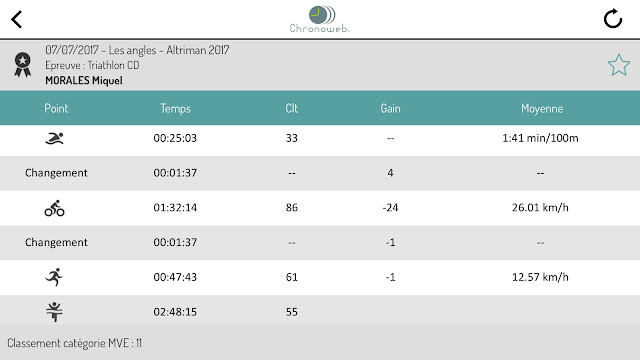Tap the MORALES Miquel name
Viewport: 640px width, 360px height.
point(84,80)
